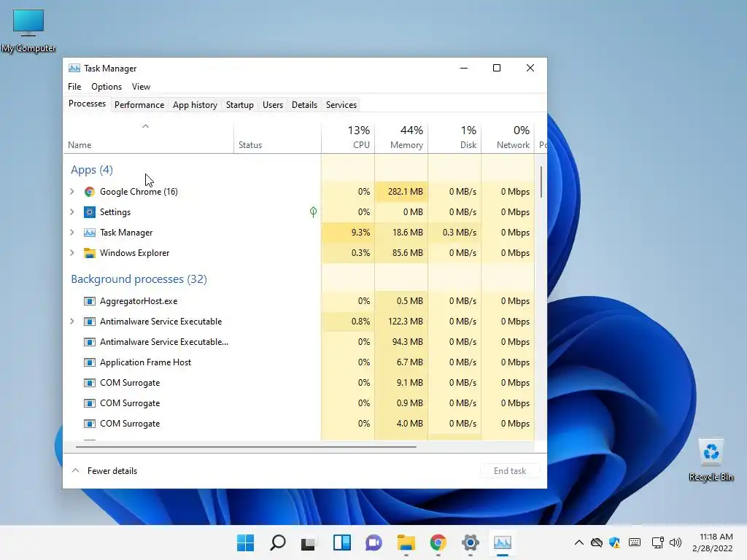This screenshot has width=747, height=560.
Task: Switch to the Startup tab
Action: pyautogui.click(x=239, y=105)
